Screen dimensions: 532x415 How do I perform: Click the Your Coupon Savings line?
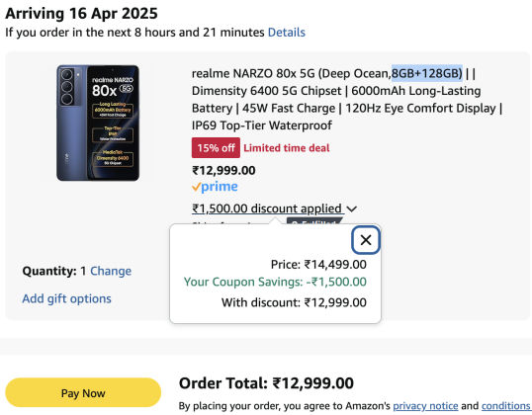tap(275, 282)
